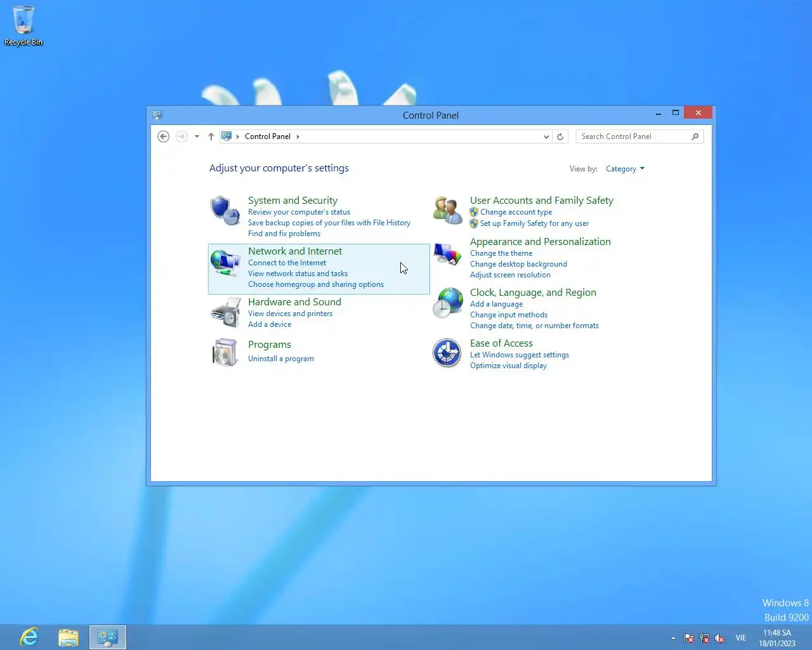812x650 pixels.
Task: Click the Control Panel icon in address bar
Action: [x=226, y=136]
